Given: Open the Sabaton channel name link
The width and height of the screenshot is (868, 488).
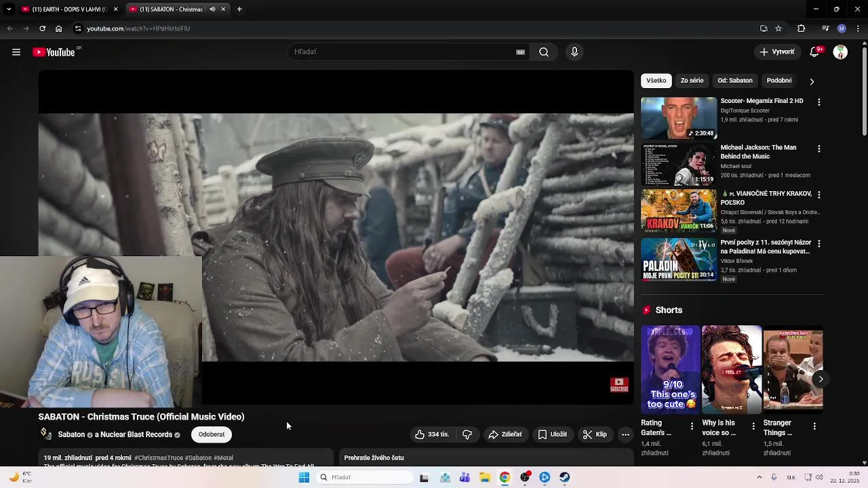Looking at the screenshot, I should pos(71,434).
